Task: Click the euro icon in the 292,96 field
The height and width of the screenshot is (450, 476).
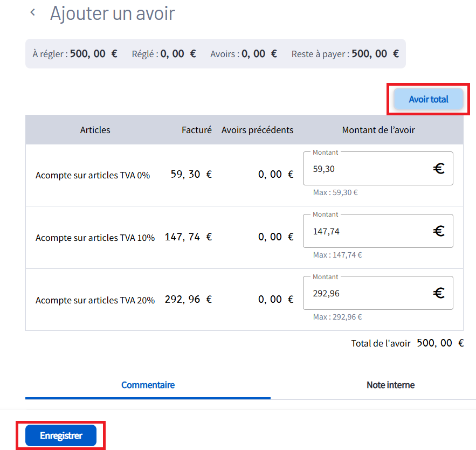Action: coord(439,294)
